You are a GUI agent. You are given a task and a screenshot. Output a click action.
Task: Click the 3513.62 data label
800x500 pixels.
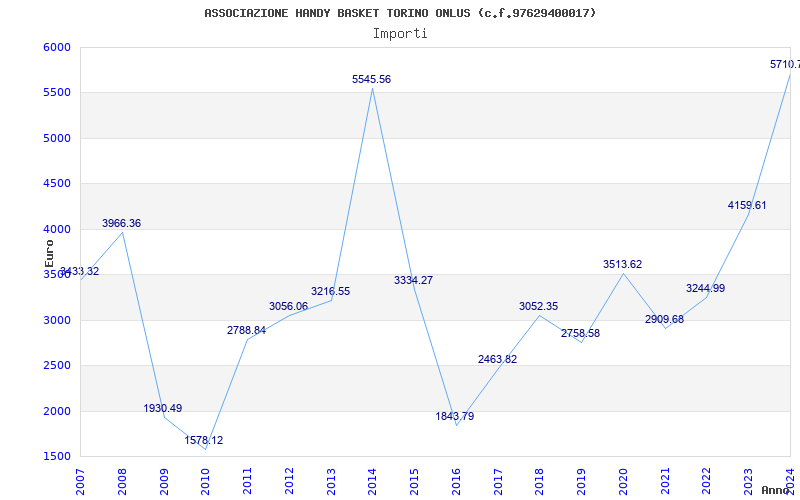click(x=622, y=265)
